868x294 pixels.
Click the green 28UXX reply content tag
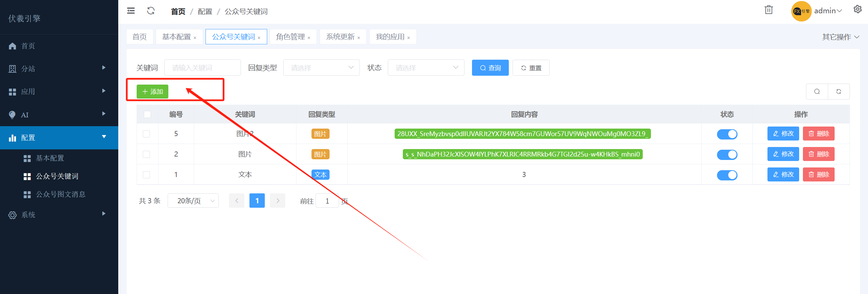point(522,134)
